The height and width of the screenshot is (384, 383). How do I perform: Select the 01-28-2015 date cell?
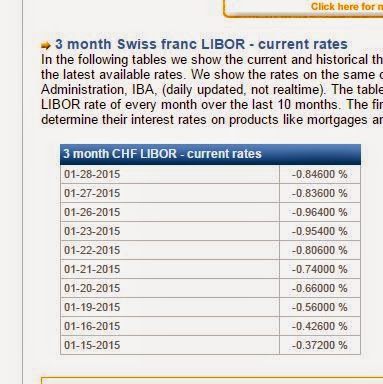170,174
